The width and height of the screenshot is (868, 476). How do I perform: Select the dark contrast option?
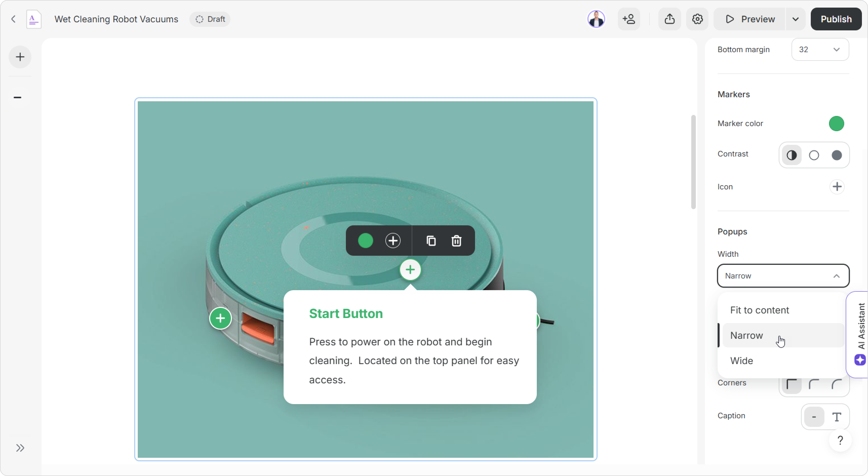[837, 155]
